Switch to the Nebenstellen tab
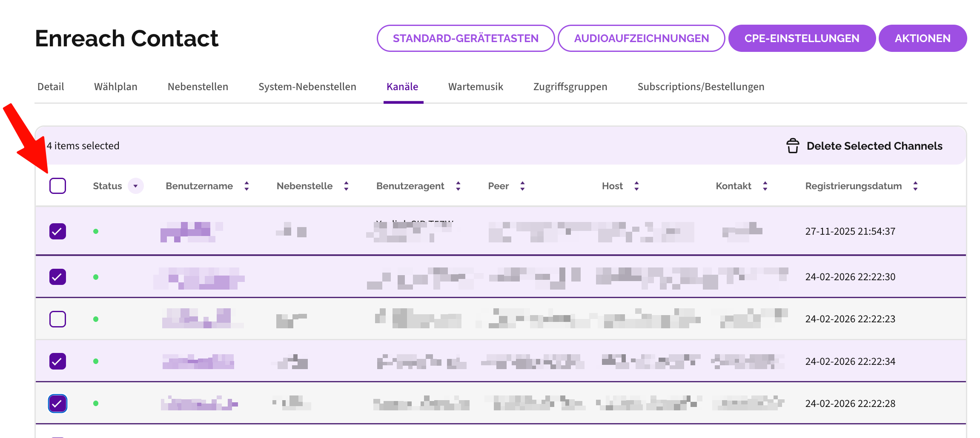Screen dimensions: 980x438 (198, 87)
